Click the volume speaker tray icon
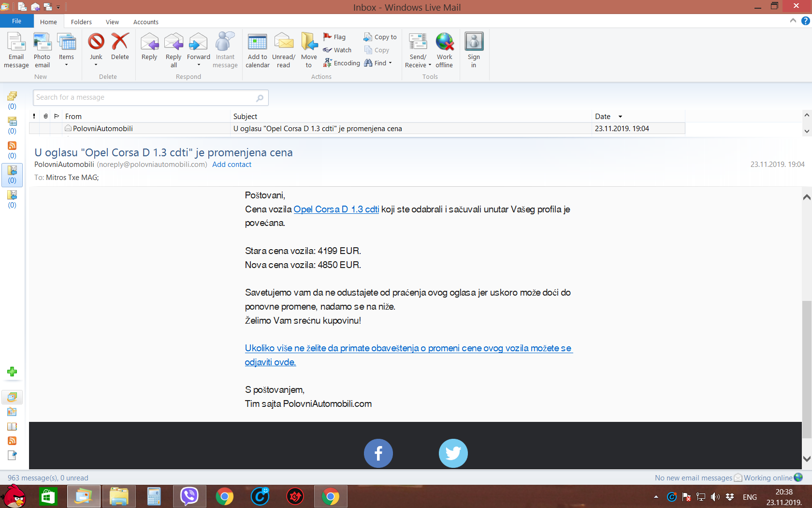The image size is (812, 508). (715, 497)
